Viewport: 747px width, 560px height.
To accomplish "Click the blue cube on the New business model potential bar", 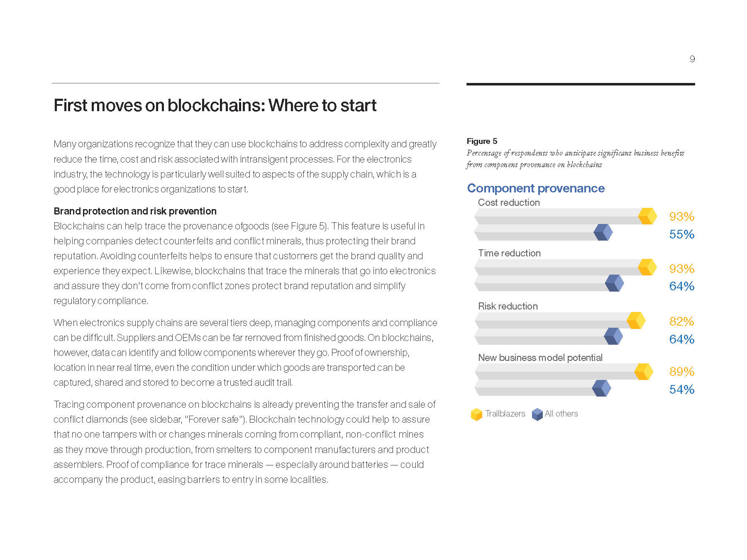I will [x=601, y=388].
